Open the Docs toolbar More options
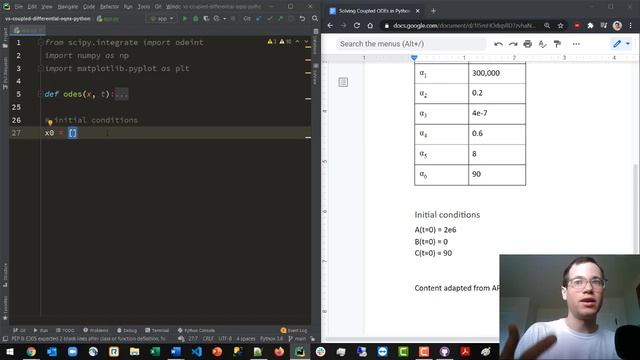 tap(576, 44)
